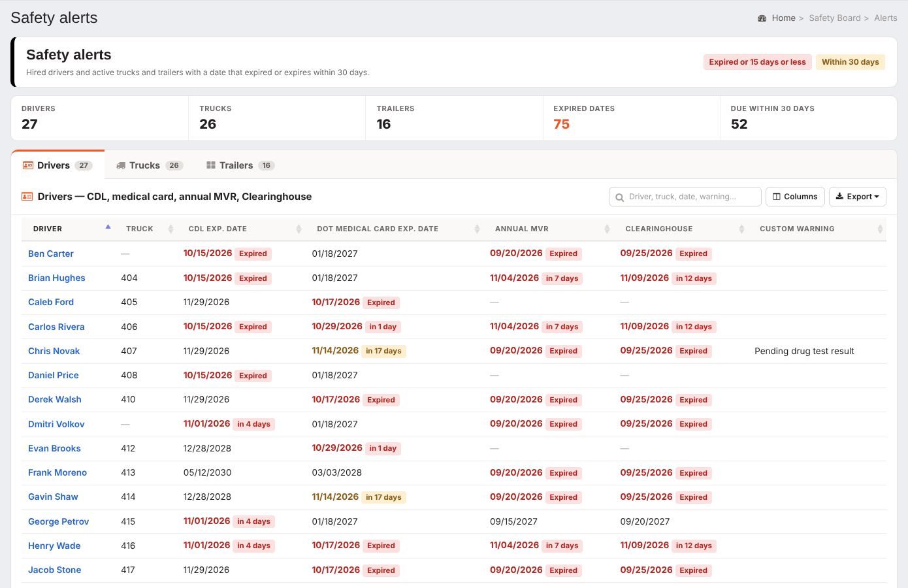908x588 pixels.
Task: Open Safety Board breadcrumb link
Action: 834,18
